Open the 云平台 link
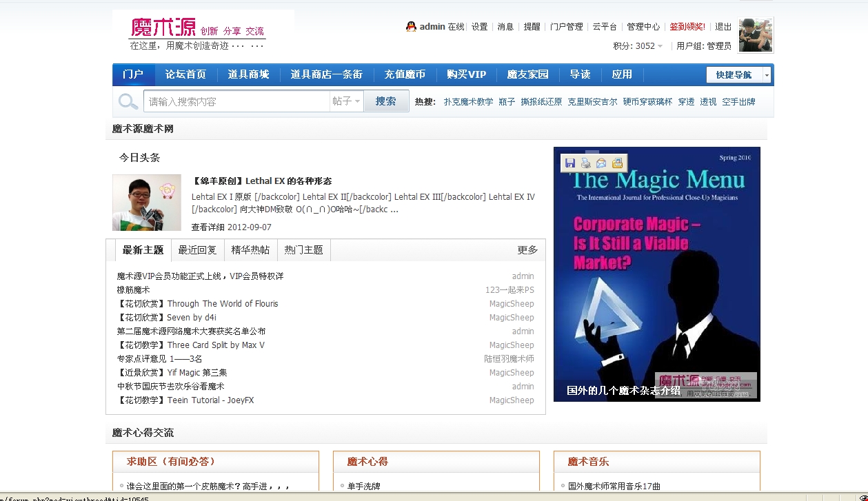Viewport: 868px width, 501px height. (605, 27)
